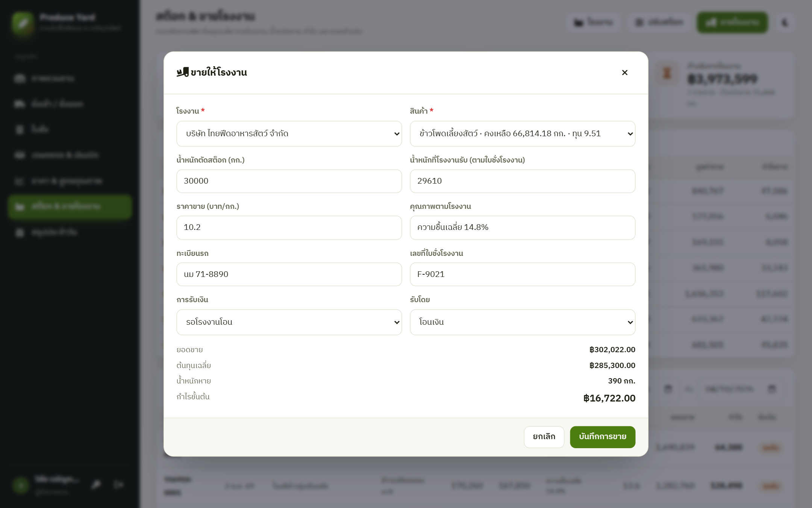Screen dimensions: 812x508
Task: Open the highlighted stock and factory sales menu item
Action: (70, 207)
